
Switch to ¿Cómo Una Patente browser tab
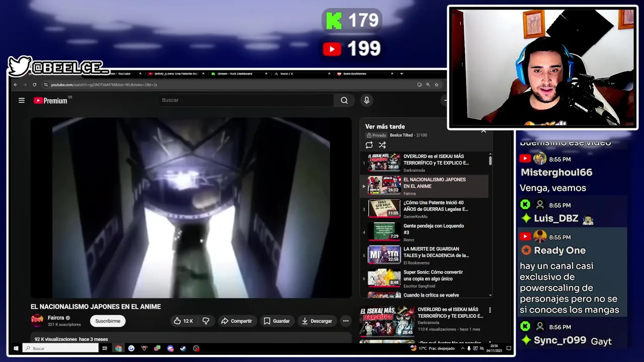[176, 74]
